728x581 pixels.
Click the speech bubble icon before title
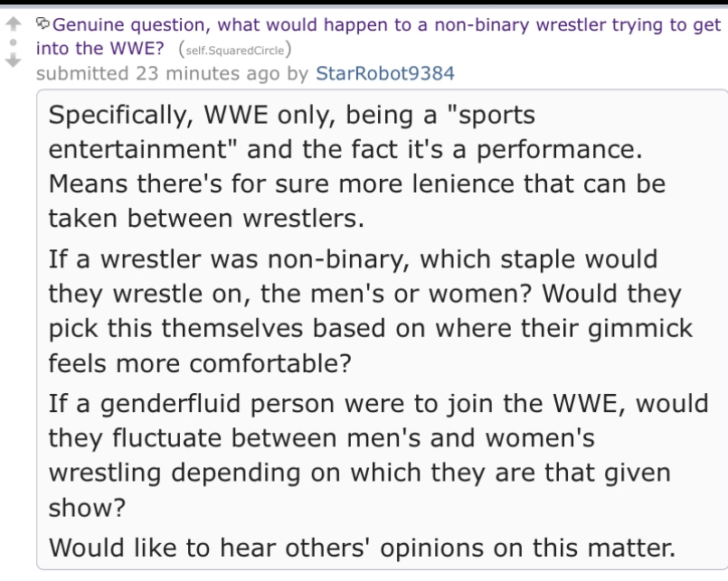[x=43, y=23]
